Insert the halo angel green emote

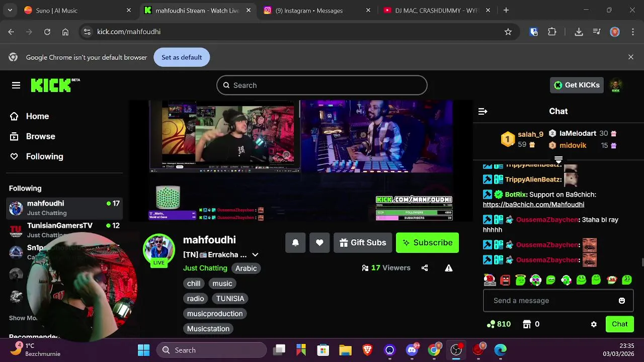520,280
